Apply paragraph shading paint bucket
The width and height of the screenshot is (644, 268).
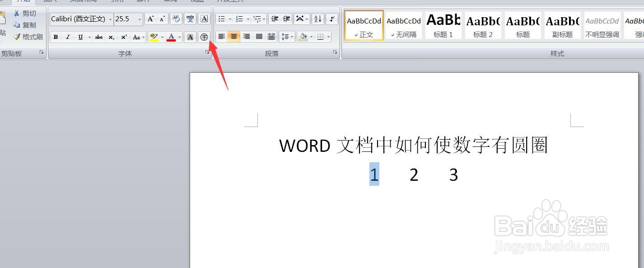pyautogui.click(x=303, y=37)
